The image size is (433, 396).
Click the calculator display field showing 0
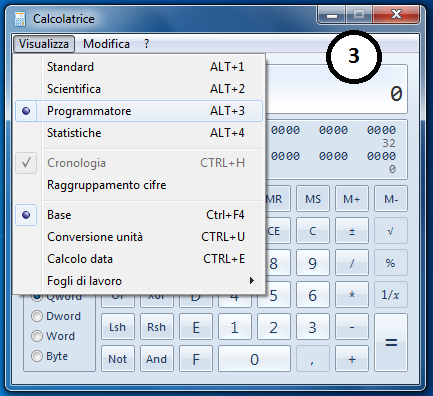click(337, 89)
